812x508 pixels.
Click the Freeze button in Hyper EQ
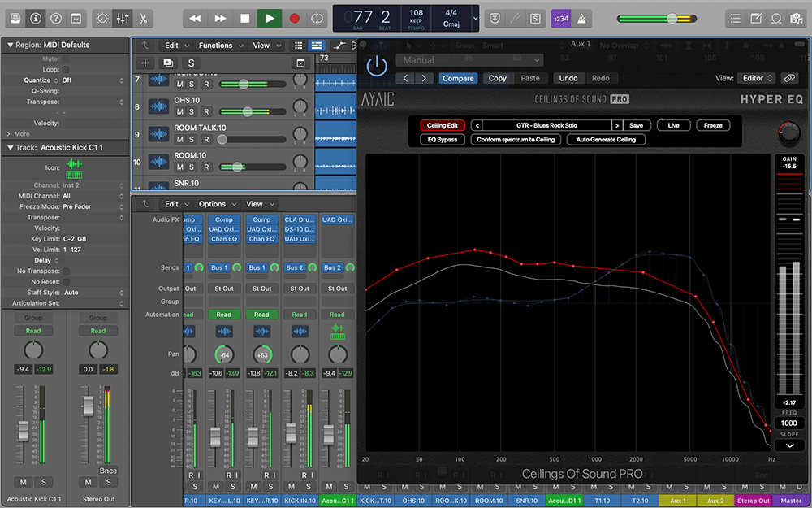(713, 125)
